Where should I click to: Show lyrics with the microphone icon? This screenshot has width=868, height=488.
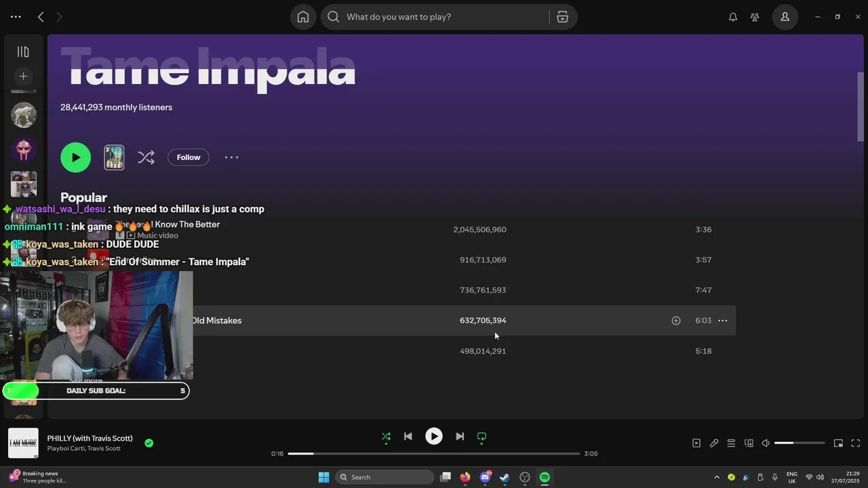click(x=714, y=443)
